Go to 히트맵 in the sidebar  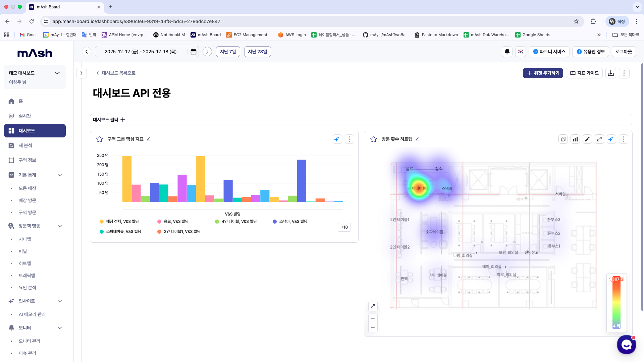25,263
